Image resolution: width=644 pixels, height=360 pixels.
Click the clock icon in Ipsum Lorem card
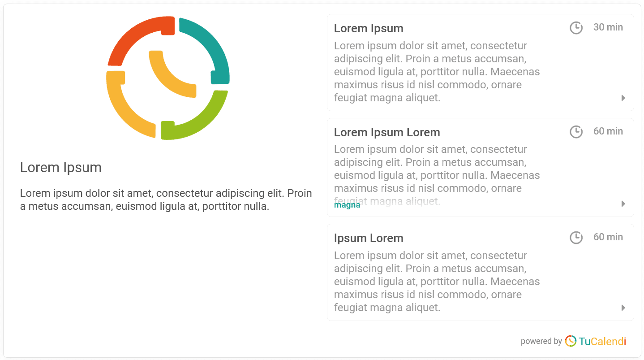coord(576,238)
